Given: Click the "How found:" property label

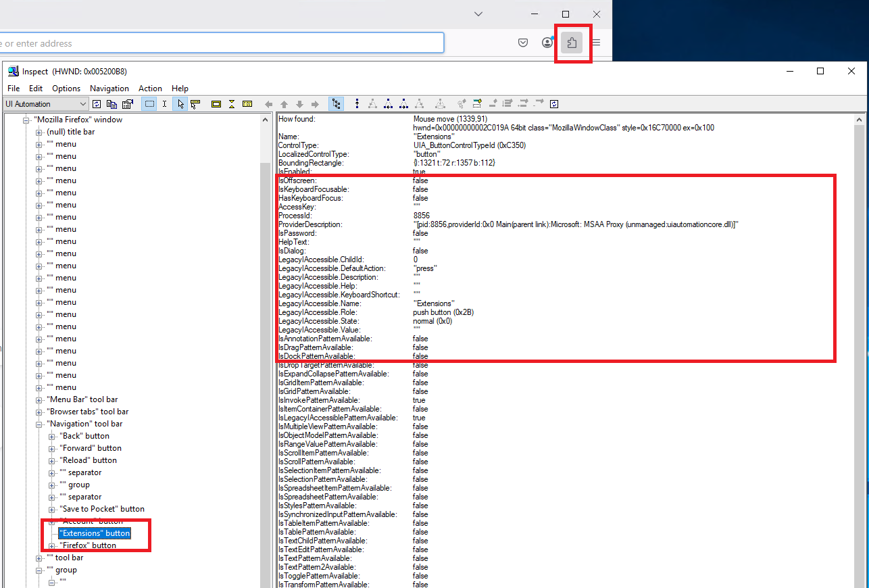Looking at the screenshot, I should tap(297, 119).
